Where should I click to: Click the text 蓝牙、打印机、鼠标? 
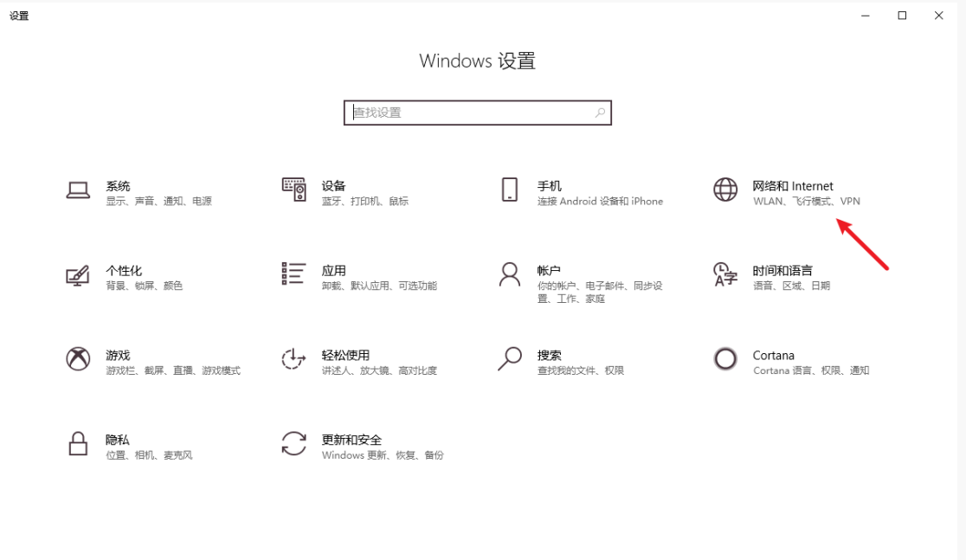(x=364, y=202)
